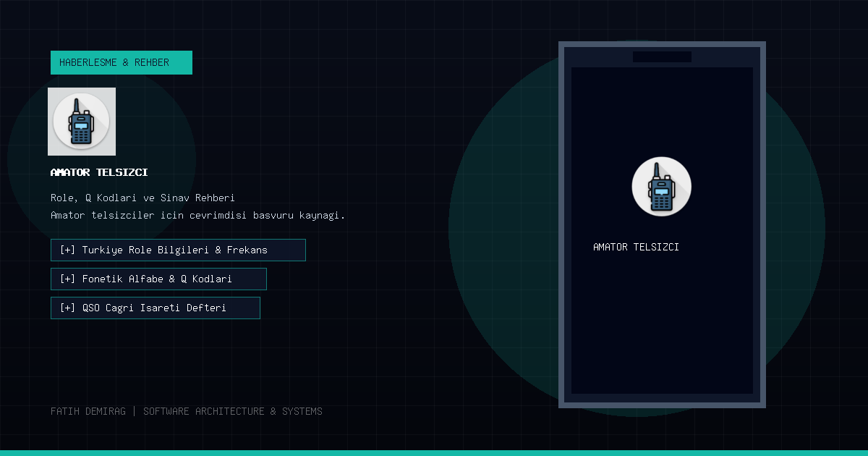Click the AMATOR TELSIZCI heading under the app icon
Image resolution: width=868 pixels, height=456 pixels.
(99, 173)
